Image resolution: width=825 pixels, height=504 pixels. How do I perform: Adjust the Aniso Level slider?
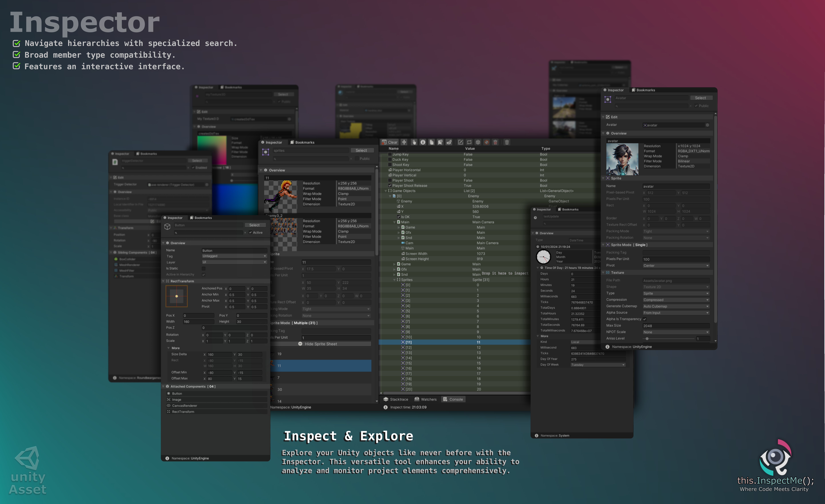click(669, 339)
